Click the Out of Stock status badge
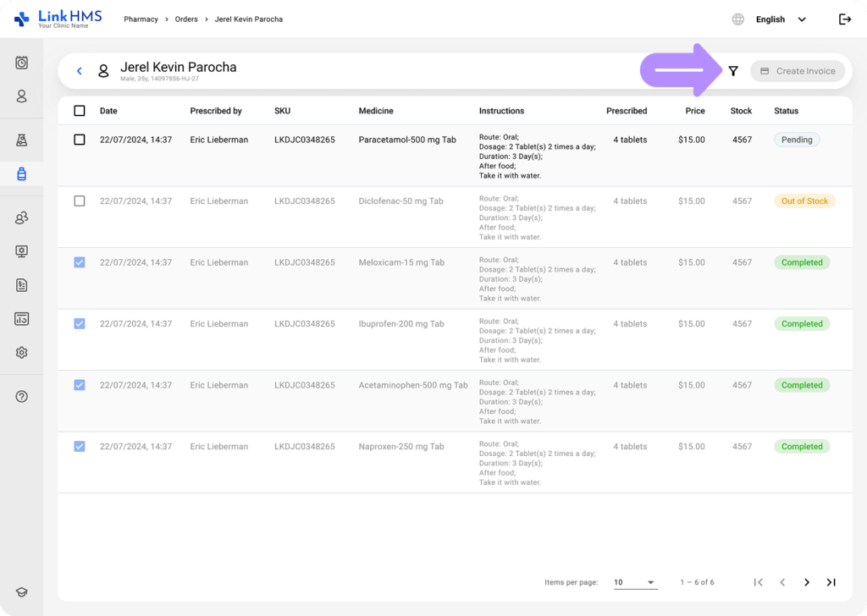 click(804, 201)
